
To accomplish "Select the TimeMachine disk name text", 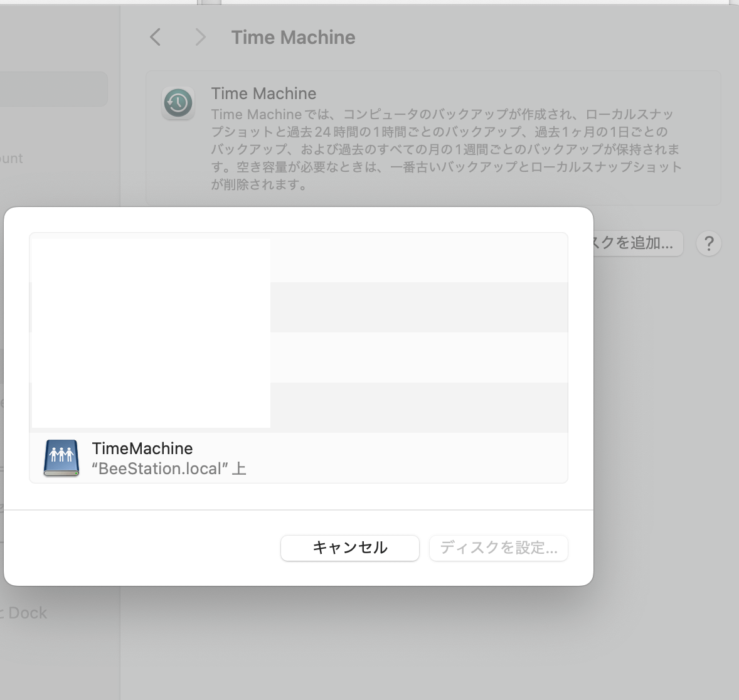I will click(x=142, y=448).
